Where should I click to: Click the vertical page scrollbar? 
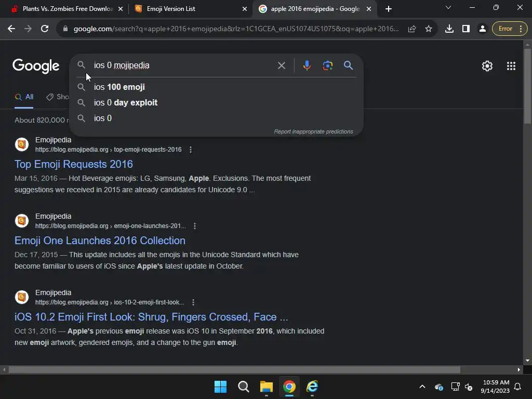(528, 86)
